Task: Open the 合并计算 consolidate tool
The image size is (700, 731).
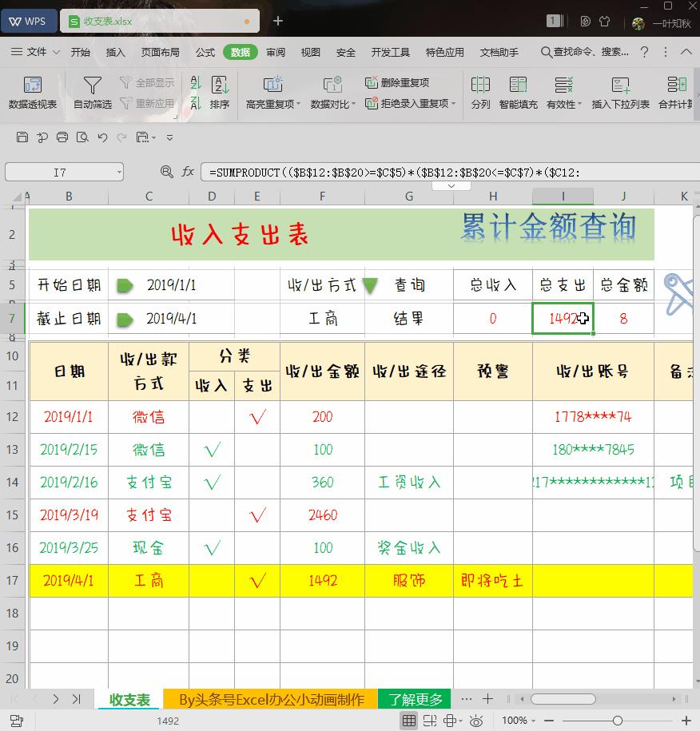Action: (x=677, y=93)
